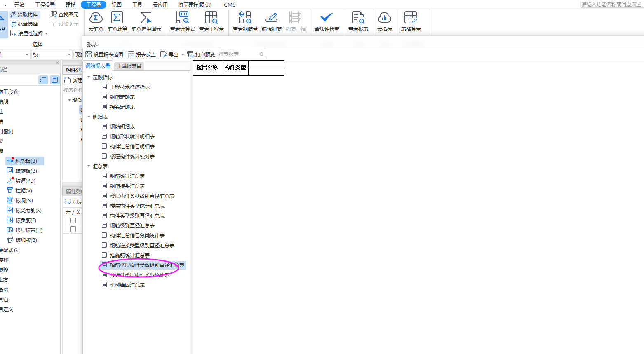Open 查看计算式 tool
This screenshot has height=354, width=644.
[183, 22]
